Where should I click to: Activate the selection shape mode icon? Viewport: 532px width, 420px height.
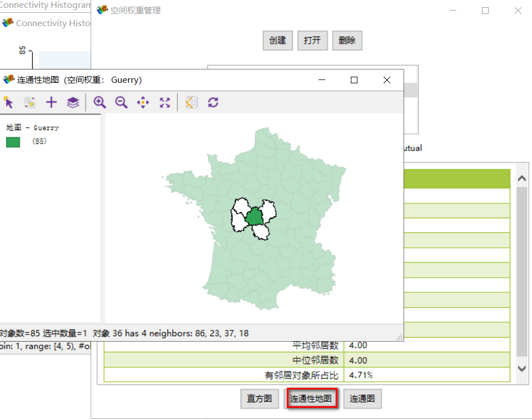[x=29, y=102]
